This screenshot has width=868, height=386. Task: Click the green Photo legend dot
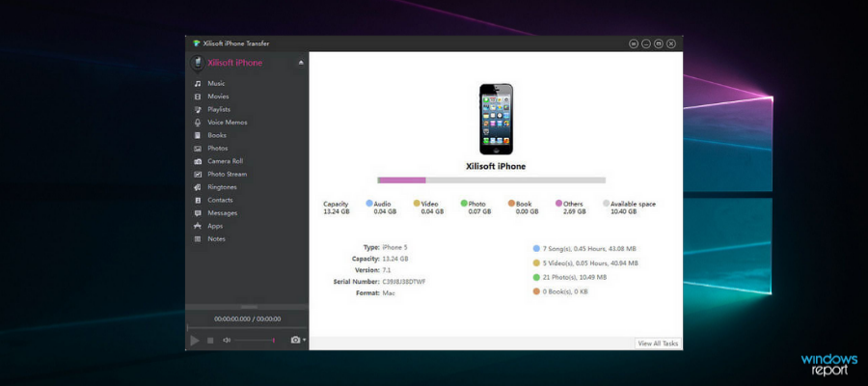coord(464,204)
